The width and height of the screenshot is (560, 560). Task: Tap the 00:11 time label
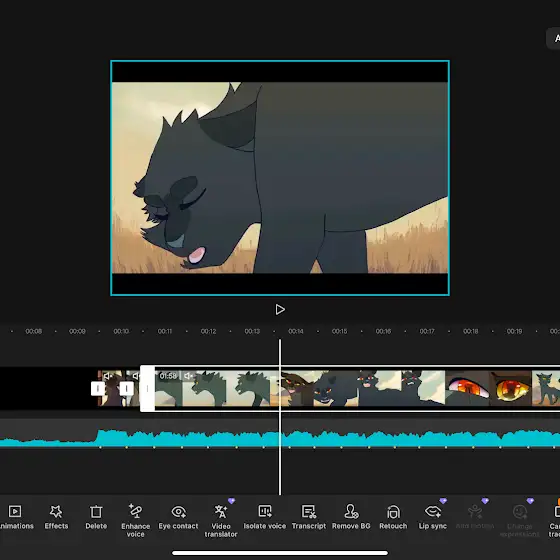click(165, 331)
